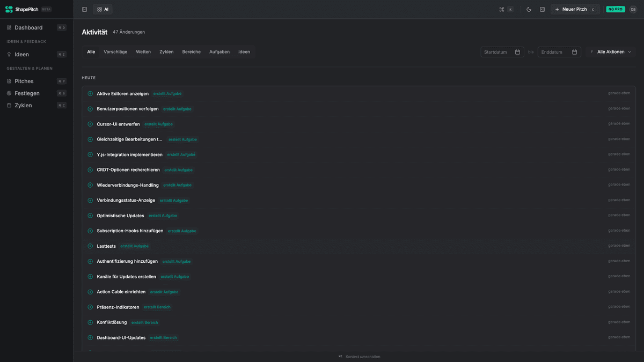Click the GO PRO button

pos(616,9)
